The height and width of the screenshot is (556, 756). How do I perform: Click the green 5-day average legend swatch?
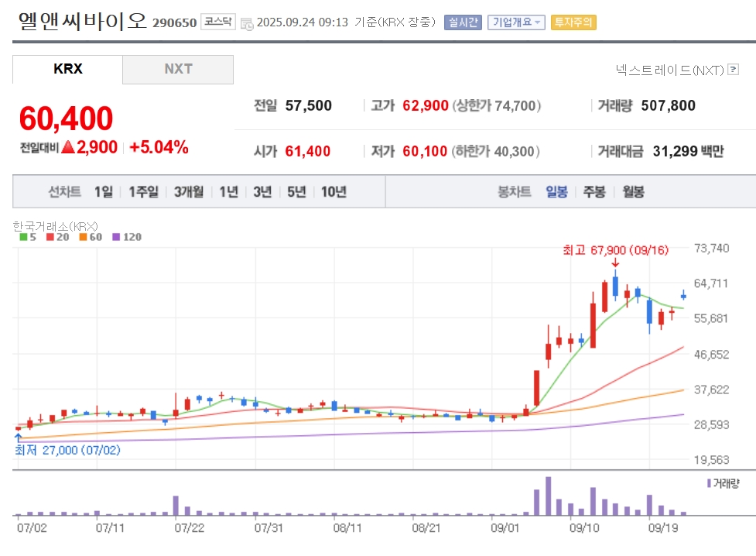pos(23,237)
